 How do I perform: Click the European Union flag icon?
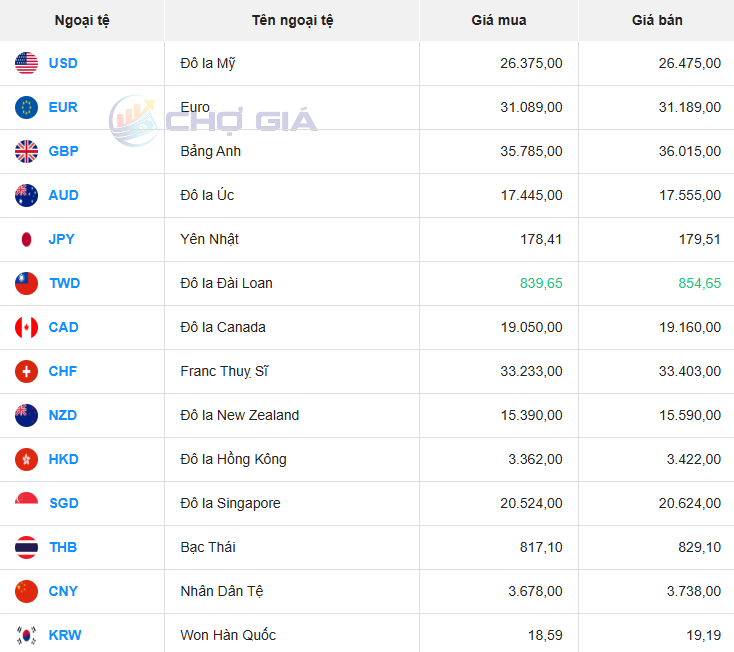tap(27, 107)
